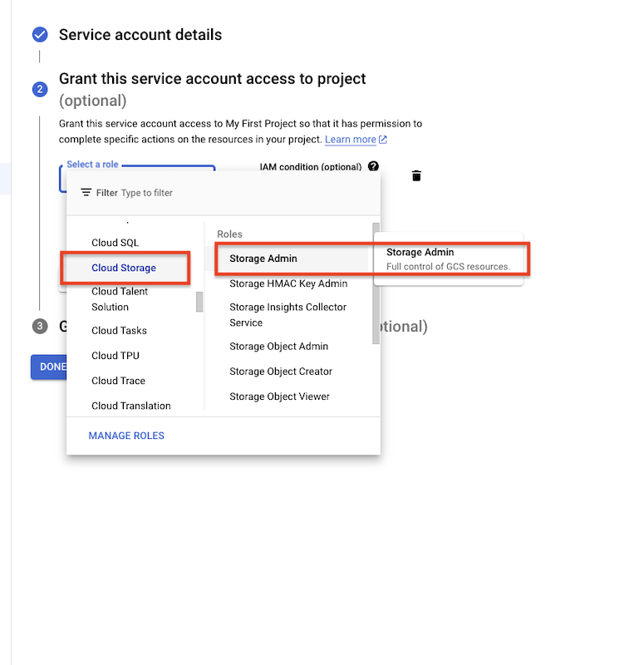Click the step 3 number badge
Screen dimensions: 644x665
point(39,327)
